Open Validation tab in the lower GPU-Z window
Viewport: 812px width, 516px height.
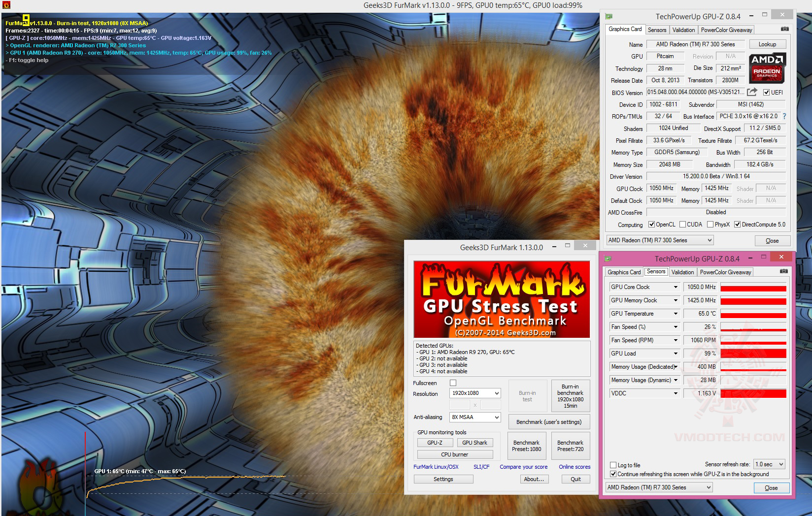[x=682, y=272]
